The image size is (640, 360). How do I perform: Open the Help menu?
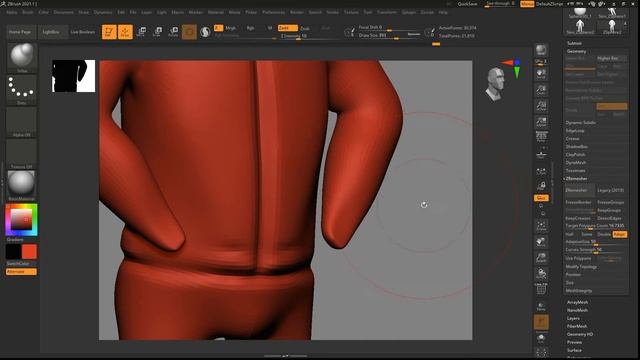[443, 12]
